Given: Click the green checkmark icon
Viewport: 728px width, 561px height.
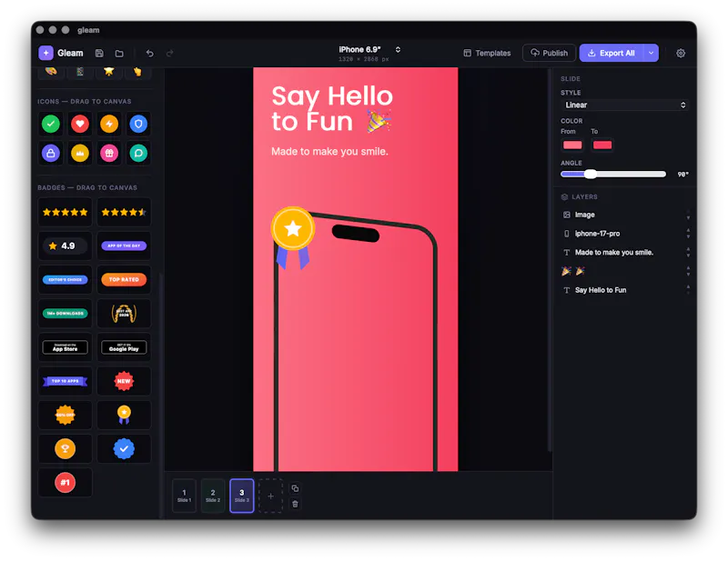Looking at the screenshot, I should [x=51, y=124].
